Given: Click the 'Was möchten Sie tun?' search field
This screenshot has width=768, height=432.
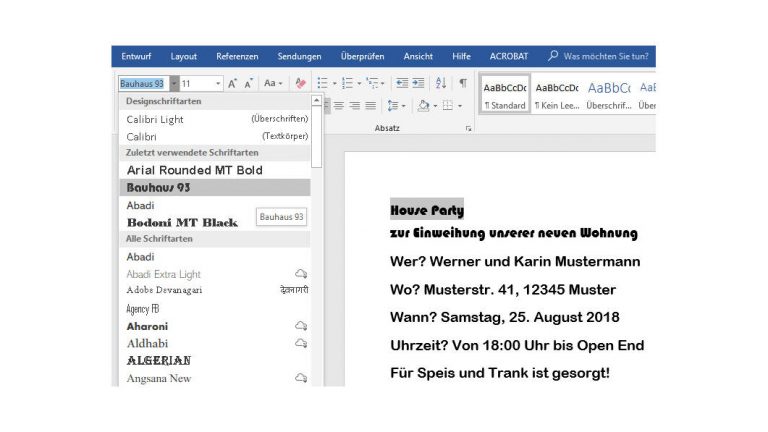Looking at the screenshot, I should coord(605,56).
